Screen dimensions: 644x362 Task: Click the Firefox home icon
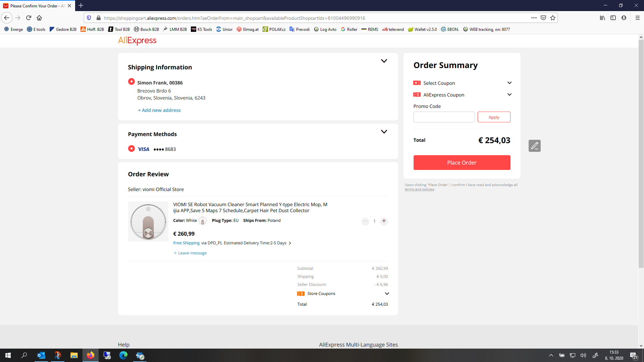39,18
